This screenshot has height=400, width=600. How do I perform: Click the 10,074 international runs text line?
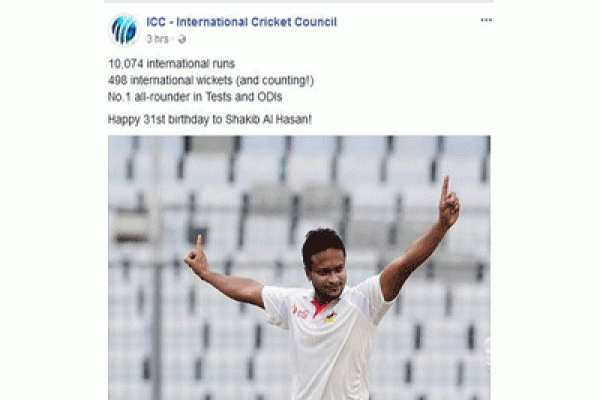171,64
